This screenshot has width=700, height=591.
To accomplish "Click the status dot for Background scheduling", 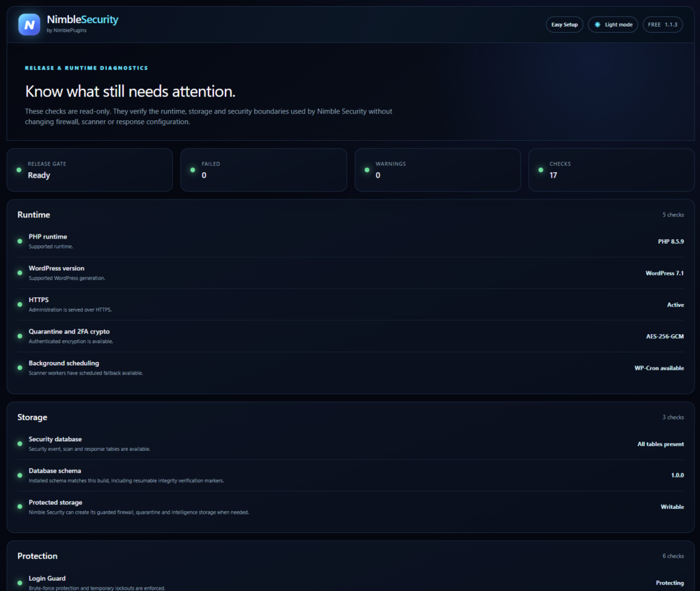I will (x=20, y=368).
